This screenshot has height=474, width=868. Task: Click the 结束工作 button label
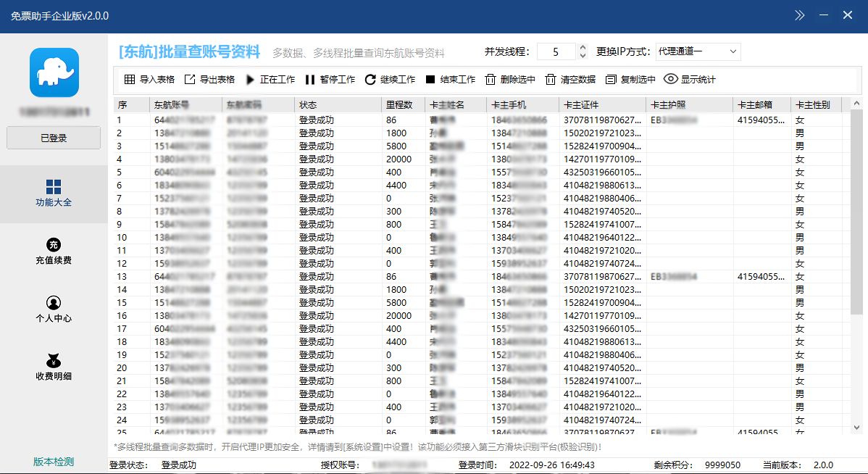click(458, 80)
